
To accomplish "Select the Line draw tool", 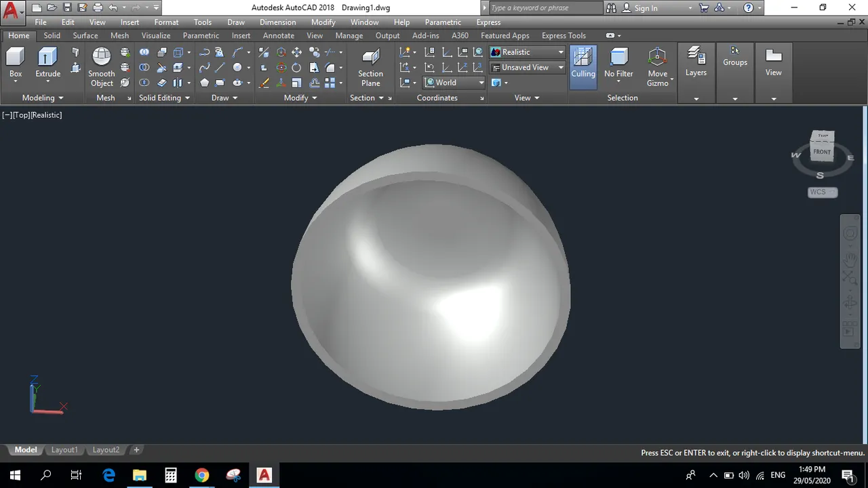I will [x=220, y=68].
